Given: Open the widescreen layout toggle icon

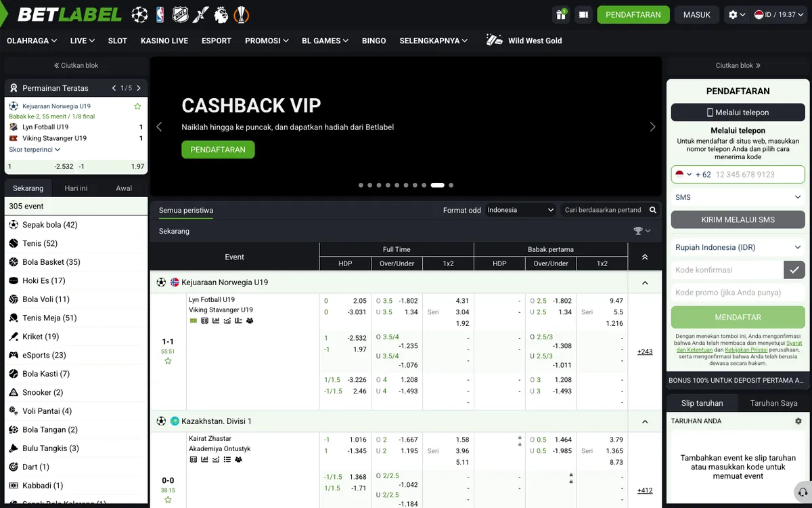Looking at the screenshot, I should coord(584,14).
